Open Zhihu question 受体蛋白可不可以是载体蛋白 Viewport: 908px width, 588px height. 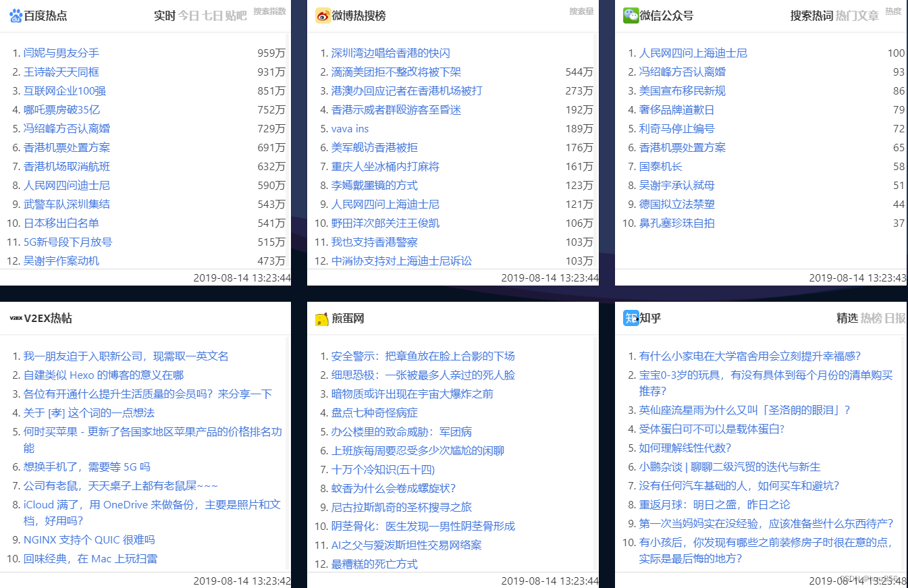pos(712,429)
